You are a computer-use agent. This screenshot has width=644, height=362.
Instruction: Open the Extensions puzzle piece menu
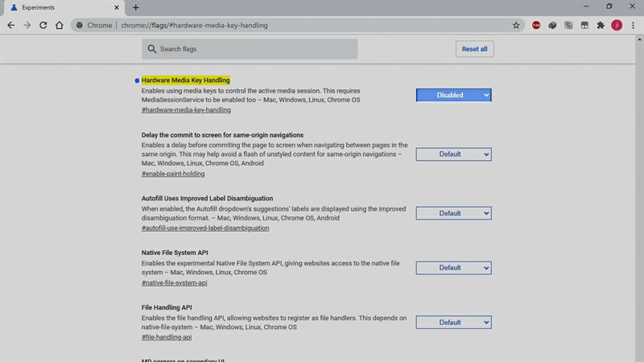pyautogui.click(x=601, y=26)
